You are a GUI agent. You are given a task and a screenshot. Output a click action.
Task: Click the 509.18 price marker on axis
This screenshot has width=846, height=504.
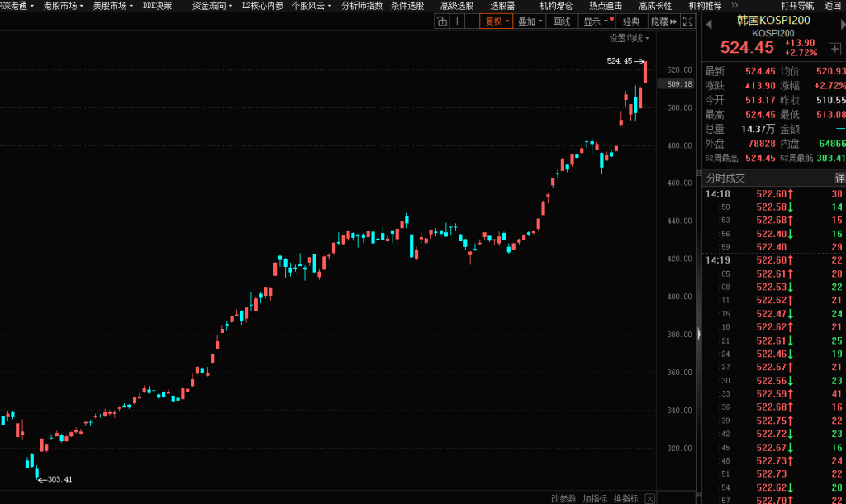[677, 84]
